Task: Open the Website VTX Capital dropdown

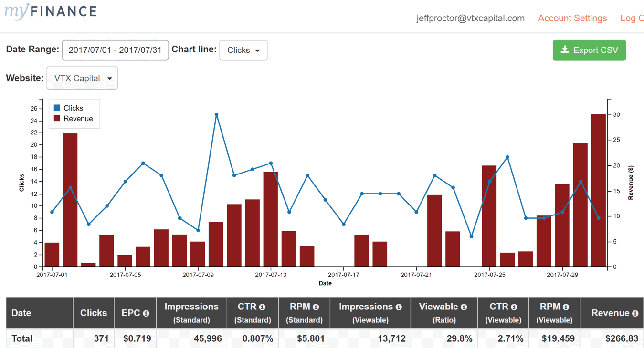Action: pyautogui.click(x=82, y=78)
